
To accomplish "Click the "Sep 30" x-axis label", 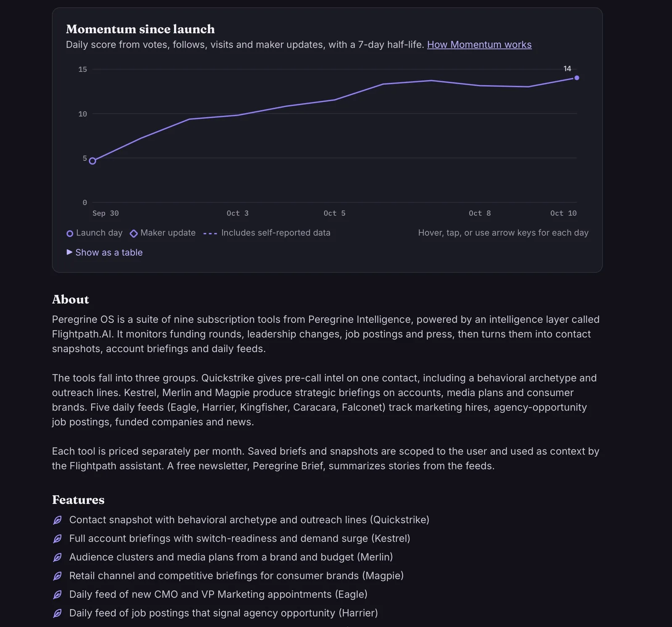I will pos(105,213).
